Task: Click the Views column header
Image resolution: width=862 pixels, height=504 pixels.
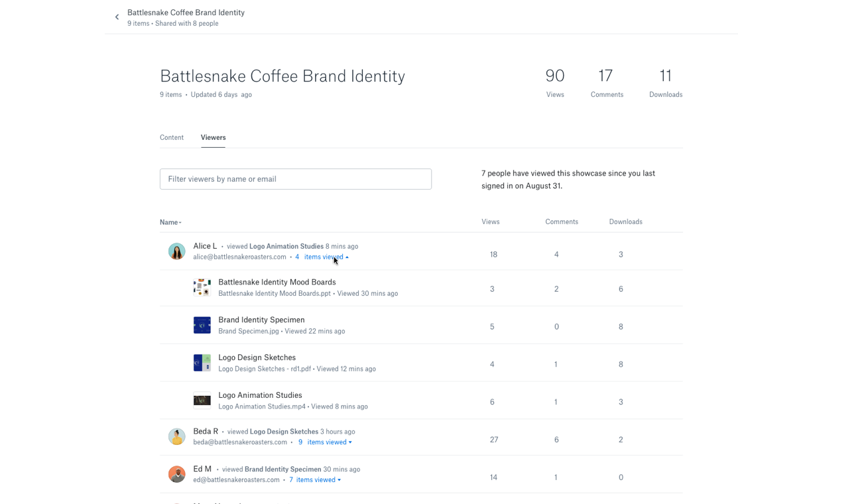Action: point(491,221)
